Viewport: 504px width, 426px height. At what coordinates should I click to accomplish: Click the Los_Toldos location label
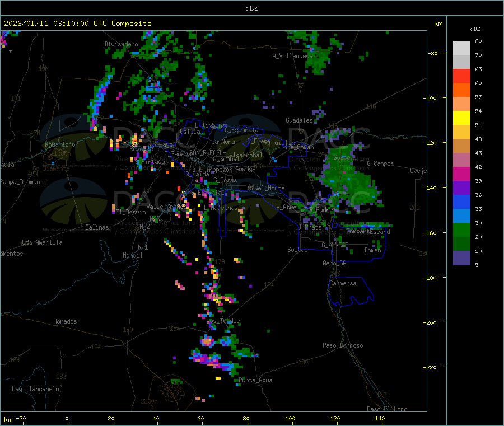[223, 321]
